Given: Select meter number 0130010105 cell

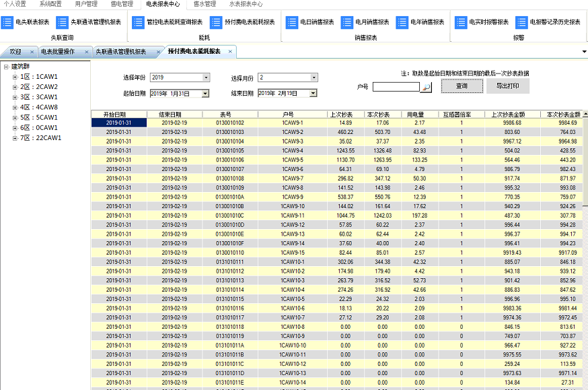Looking at the screenshot, I should click(230, 150).
